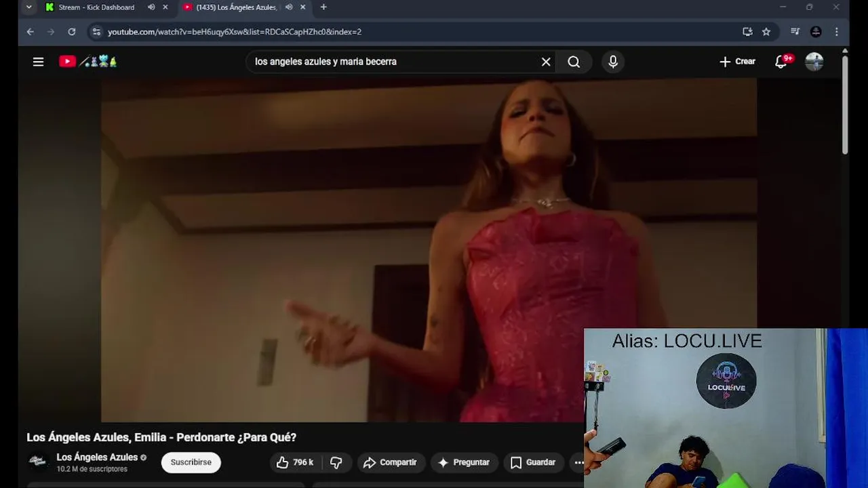Viewport: 868px width, 488px height.
Task: Open the Chrome profile button
Action: 816,32
